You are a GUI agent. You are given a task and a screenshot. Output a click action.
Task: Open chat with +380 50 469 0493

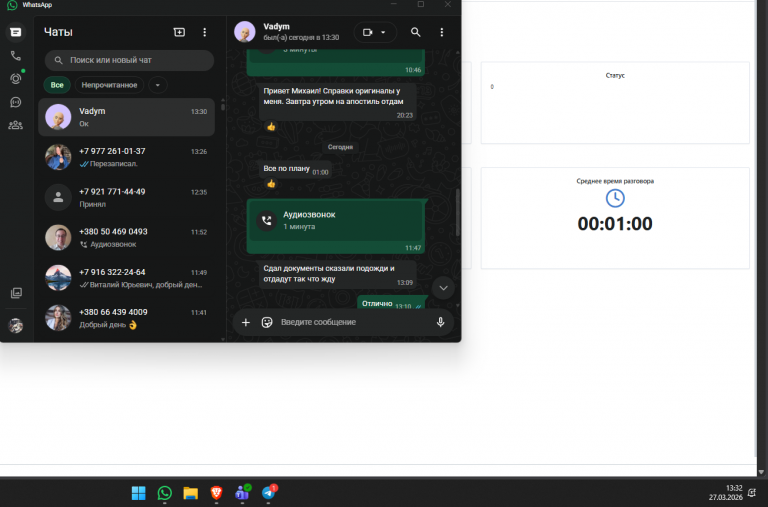[126, 238]
